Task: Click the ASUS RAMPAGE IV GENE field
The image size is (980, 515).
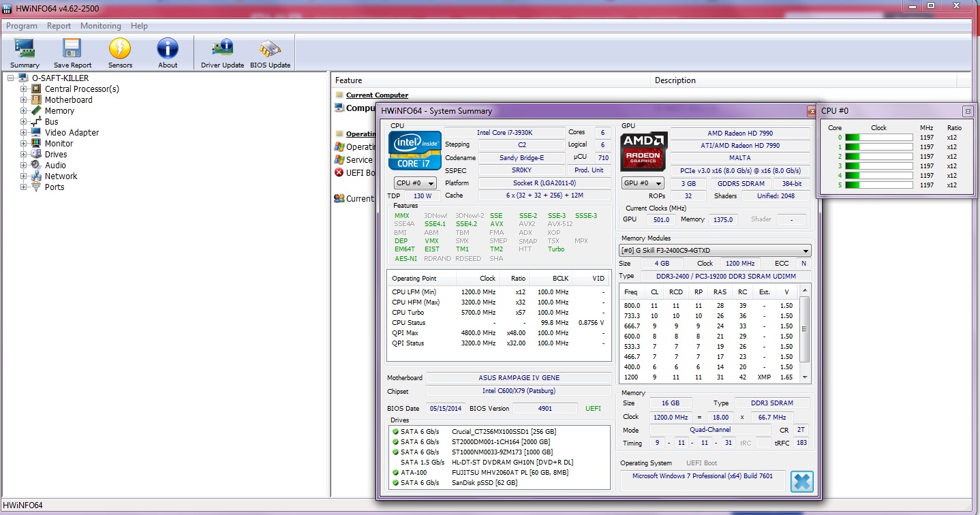Action: click(519, 378)
